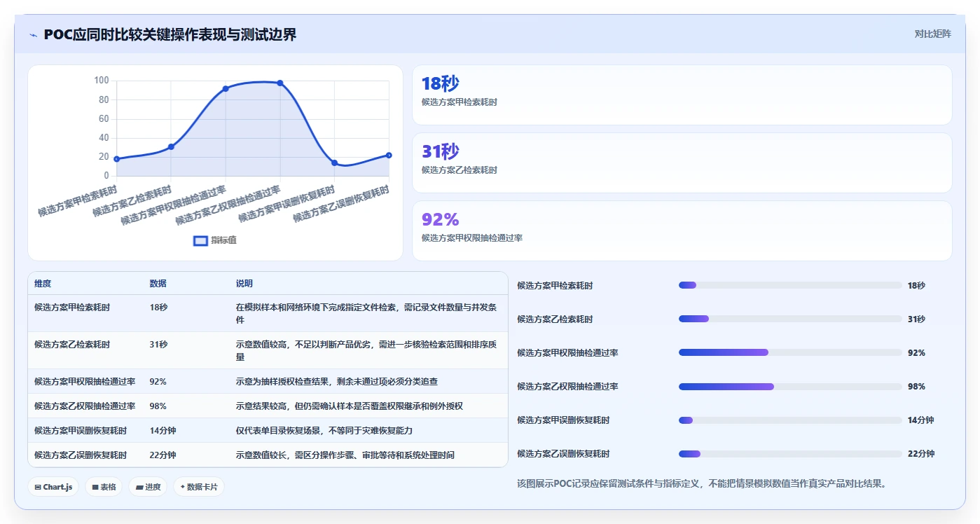Click table cell 候选方案甲误删恢复耗时
980x524 pixels.
tap(81, 430)
